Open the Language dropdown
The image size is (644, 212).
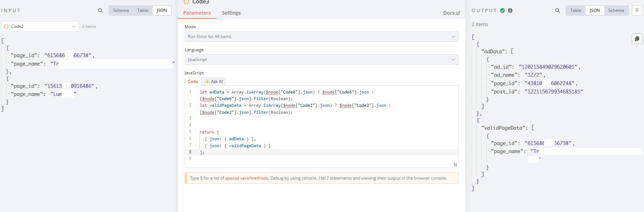tap(321, 60)
